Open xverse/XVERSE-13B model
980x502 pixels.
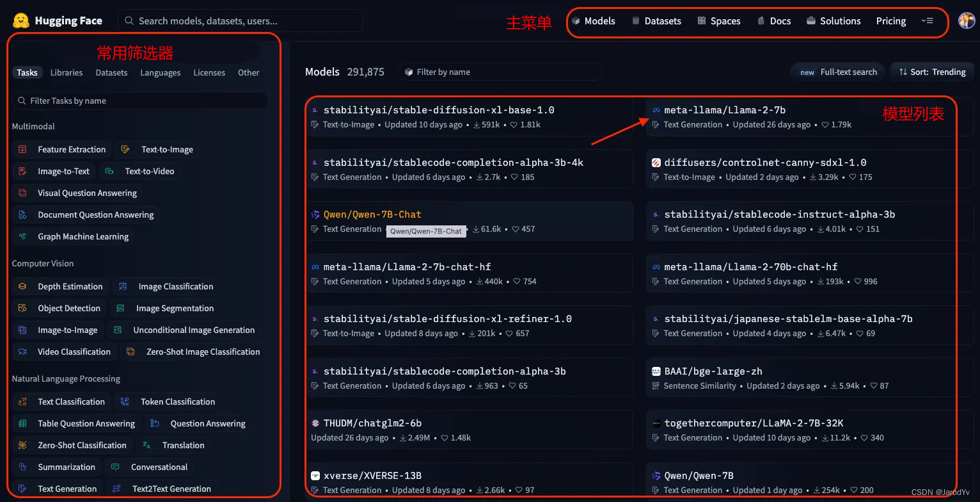click(x=470, y=481)
